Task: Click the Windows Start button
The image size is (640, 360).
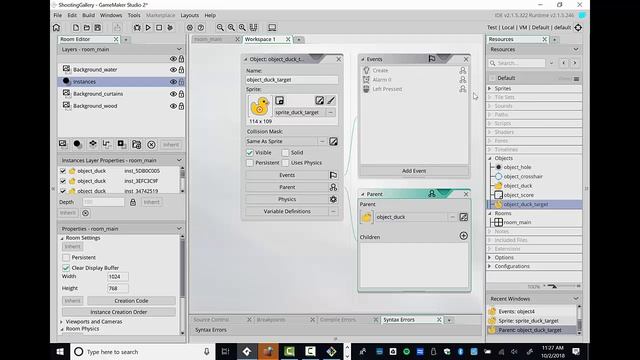Action: tap(60, 351)
